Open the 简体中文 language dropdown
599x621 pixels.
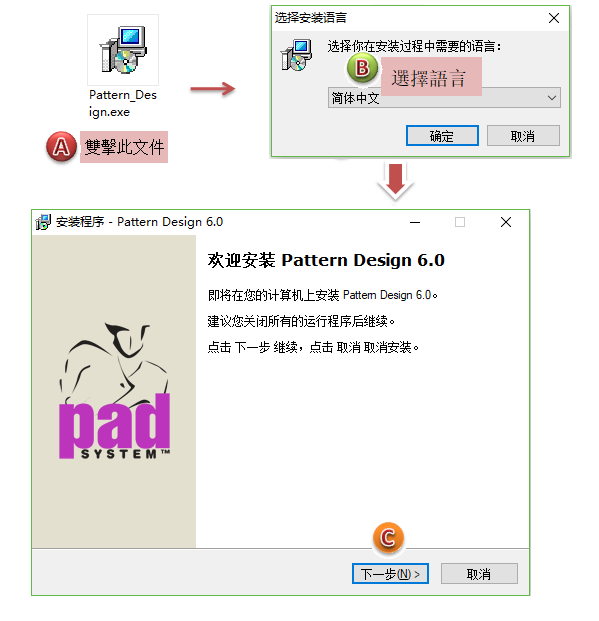(x=444, y=98)
